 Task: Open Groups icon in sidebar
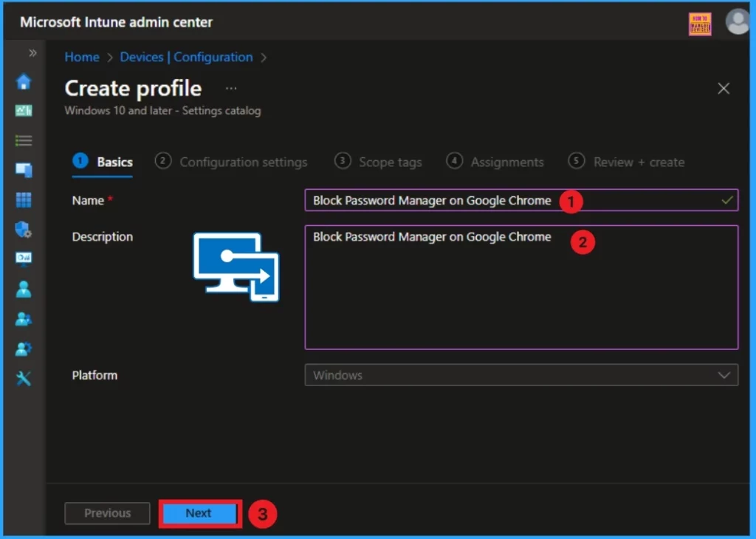coord(24,319)
